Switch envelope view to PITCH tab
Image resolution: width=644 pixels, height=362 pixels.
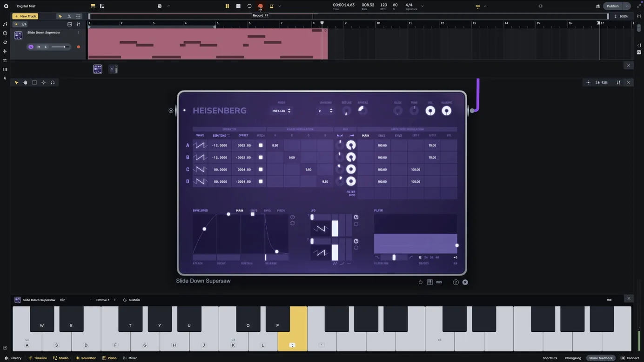click(x=281, y=211)
